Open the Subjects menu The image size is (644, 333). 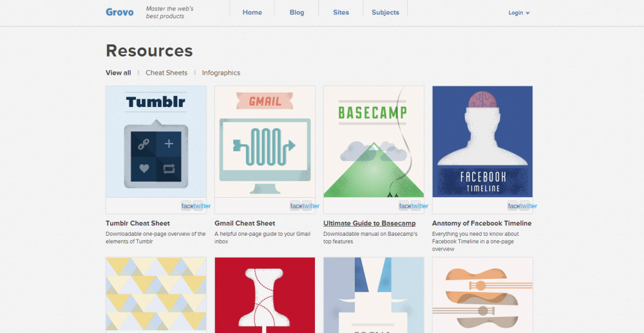click(x=385, y=12)
